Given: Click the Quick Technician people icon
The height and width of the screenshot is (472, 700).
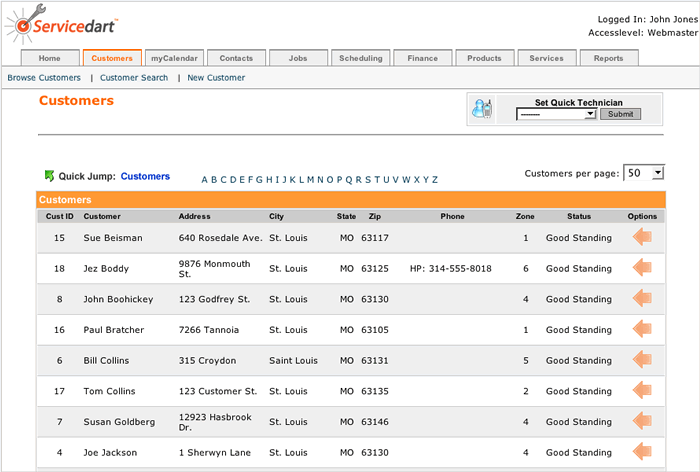Looking at the screenshot, I should point(482,109).
